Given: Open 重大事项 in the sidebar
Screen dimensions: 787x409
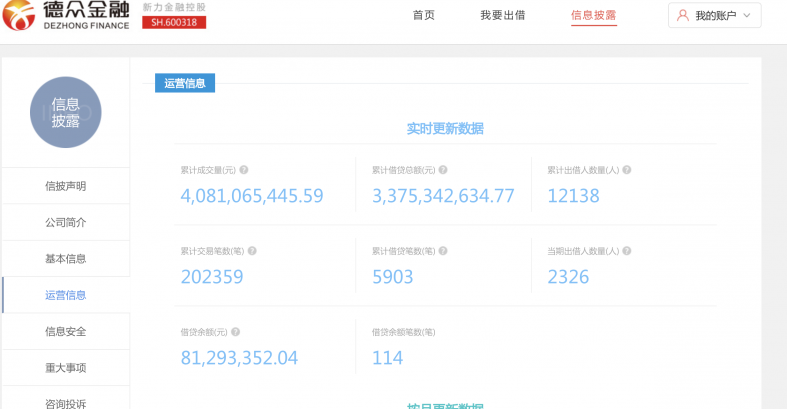Looking at the screenshot, I should click(x=66, y=368).
